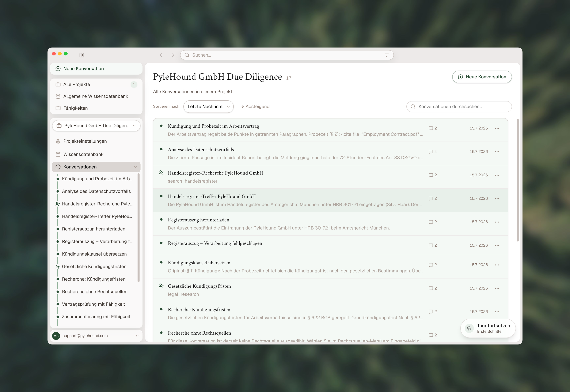The image size is (570, 392).
Task: Open more options for Handelsregister-Treffer row
Action: 497,199
